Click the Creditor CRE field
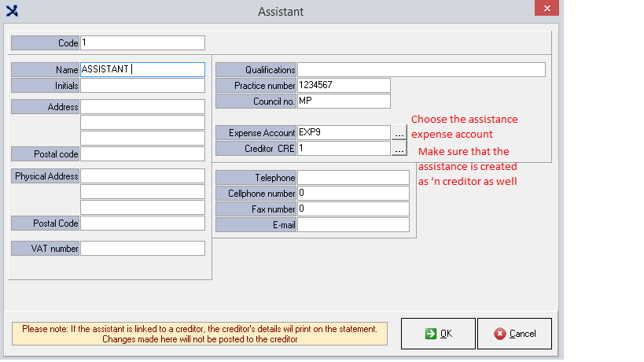The height and width of the screenshot is (362, 644). click(344, 148)
